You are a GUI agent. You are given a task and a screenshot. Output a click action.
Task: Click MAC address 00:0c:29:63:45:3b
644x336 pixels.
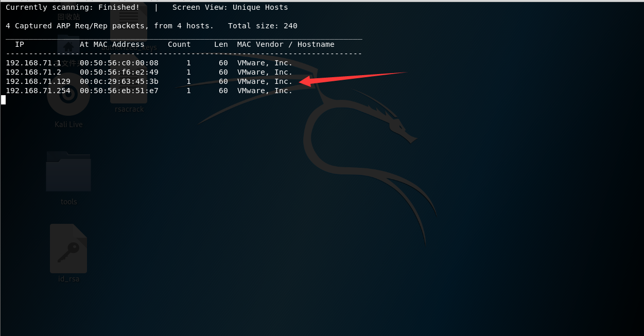(x=119, y=81)
